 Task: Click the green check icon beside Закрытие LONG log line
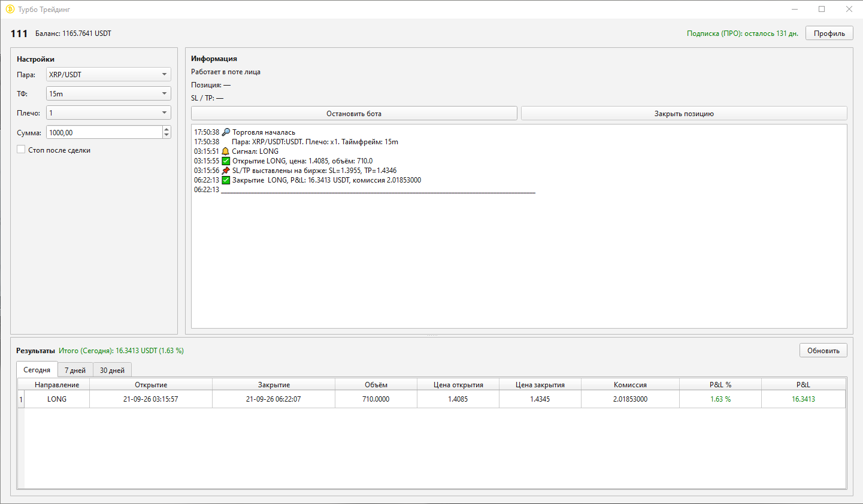226,180
